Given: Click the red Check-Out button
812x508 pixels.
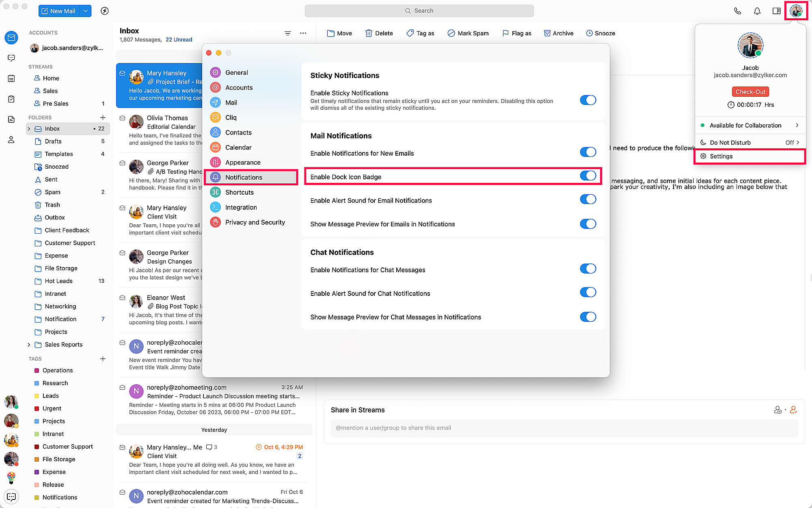Looking at the screenshot, I should click(750, 92).
